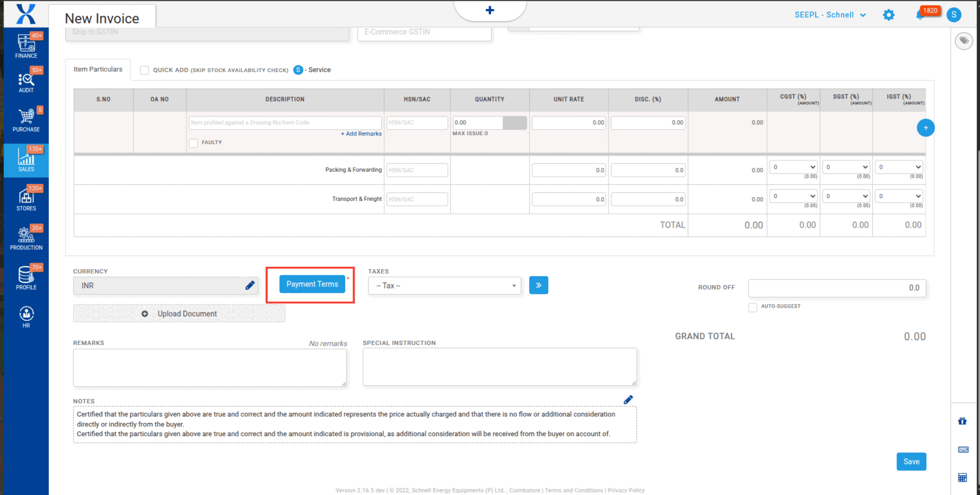Select the Item Particulars tab
980x495 pixels.
coord(98,70)
